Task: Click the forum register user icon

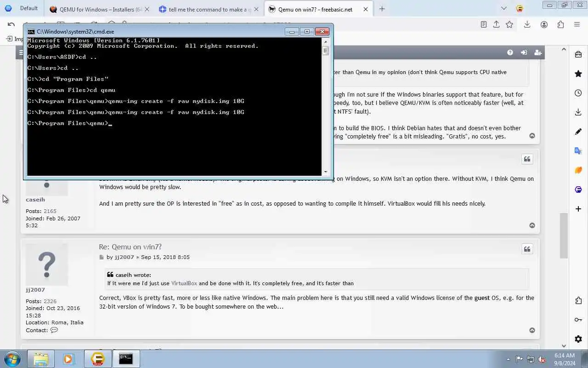Action: click(x=538, y=53)
